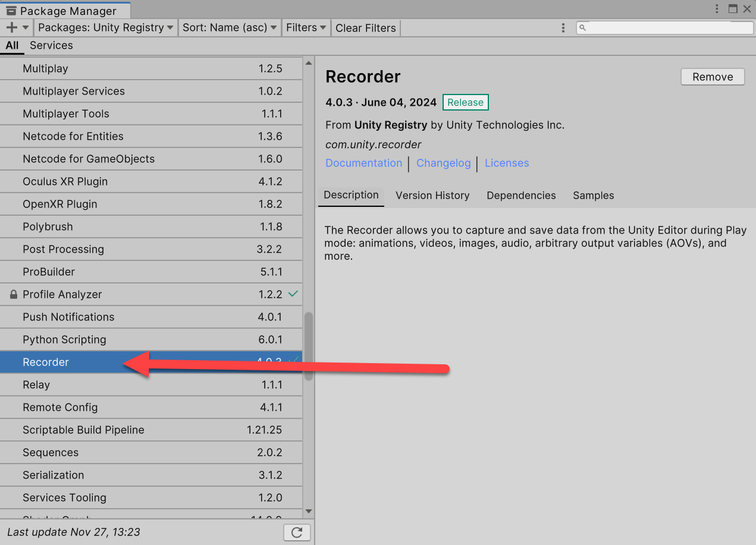Open the Sort: Name (asc) dropdown
756x545 pixels.
(x=230, y=27)
